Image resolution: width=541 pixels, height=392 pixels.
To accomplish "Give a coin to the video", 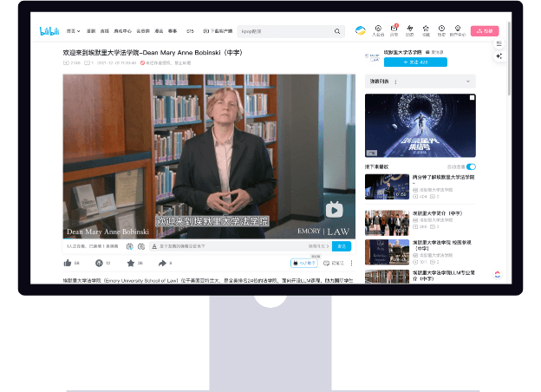I will [99, 263].
